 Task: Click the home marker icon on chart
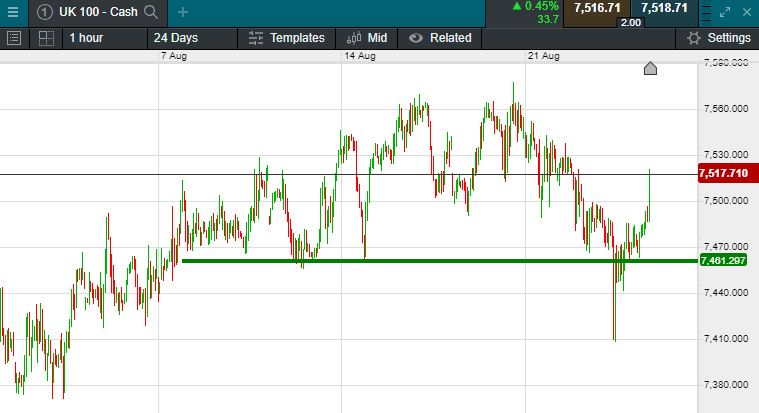click(650, 69)
